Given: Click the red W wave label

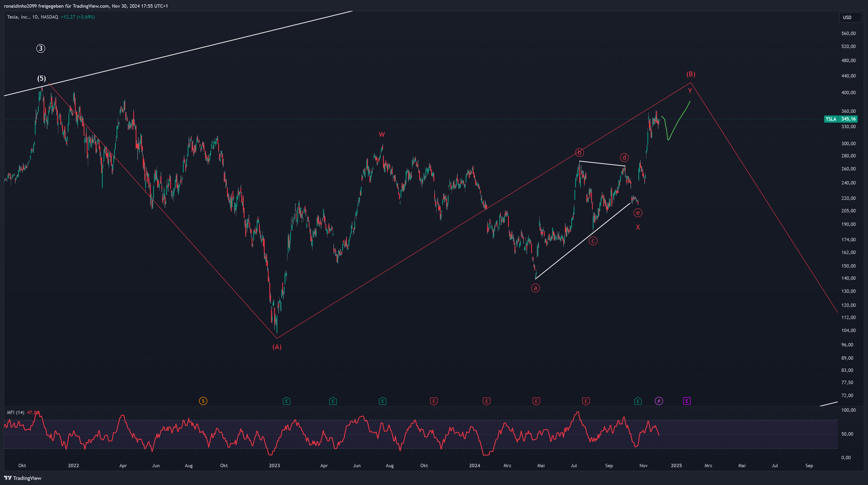Looking at the screenshot, I should click(x=381, y=135).
